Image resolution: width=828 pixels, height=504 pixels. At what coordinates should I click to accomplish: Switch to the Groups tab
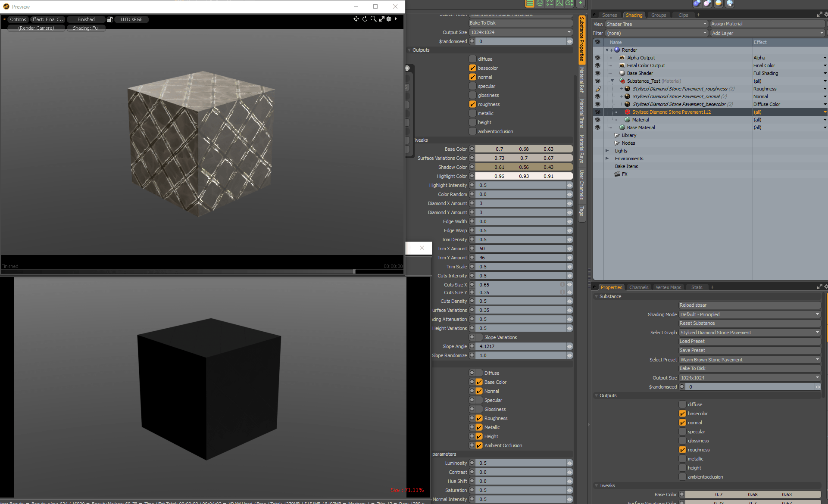[658, 15]
